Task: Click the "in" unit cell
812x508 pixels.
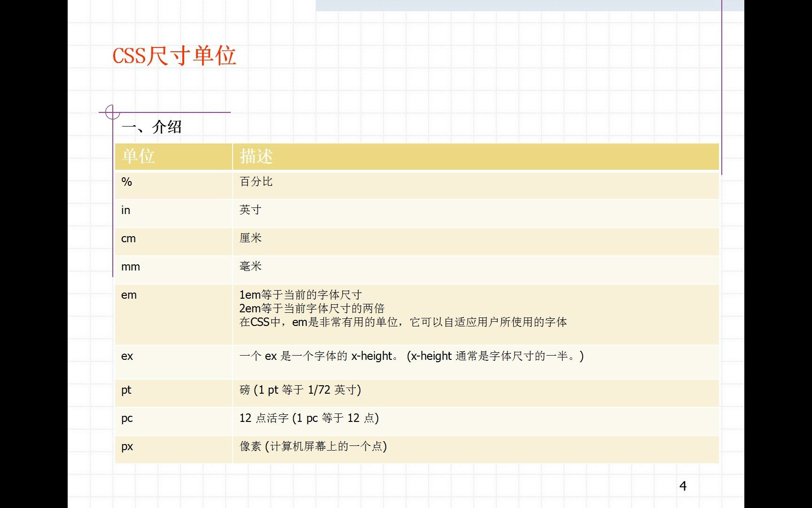Action: pyautogui.click(x=173, y=213)
